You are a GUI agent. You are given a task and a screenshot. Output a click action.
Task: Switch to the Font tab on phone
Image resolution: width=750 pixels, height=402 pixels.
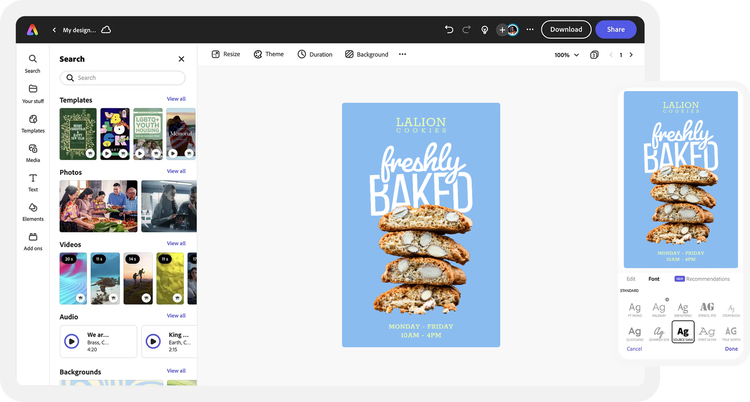654,279
